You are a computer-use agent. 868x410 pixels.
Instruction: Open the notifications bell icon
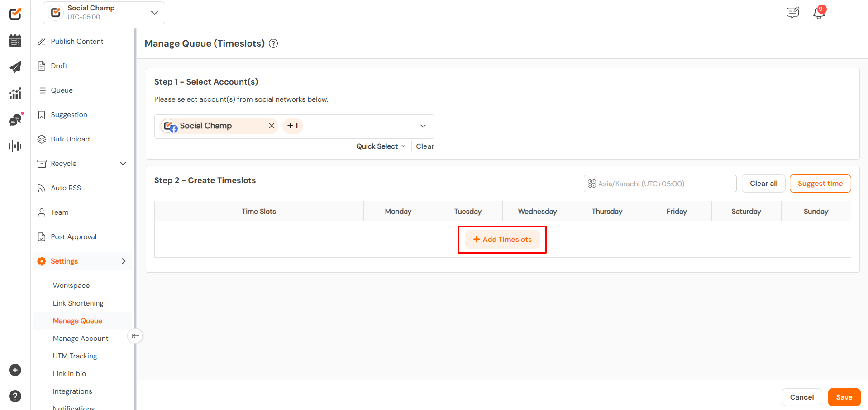(819, 13)
